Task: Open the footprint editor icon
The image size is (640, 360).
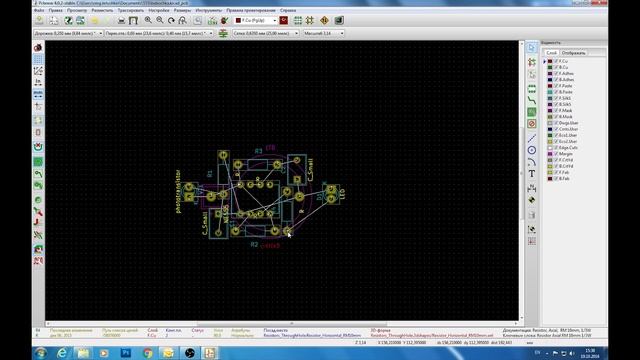Action: coord(68,20)
